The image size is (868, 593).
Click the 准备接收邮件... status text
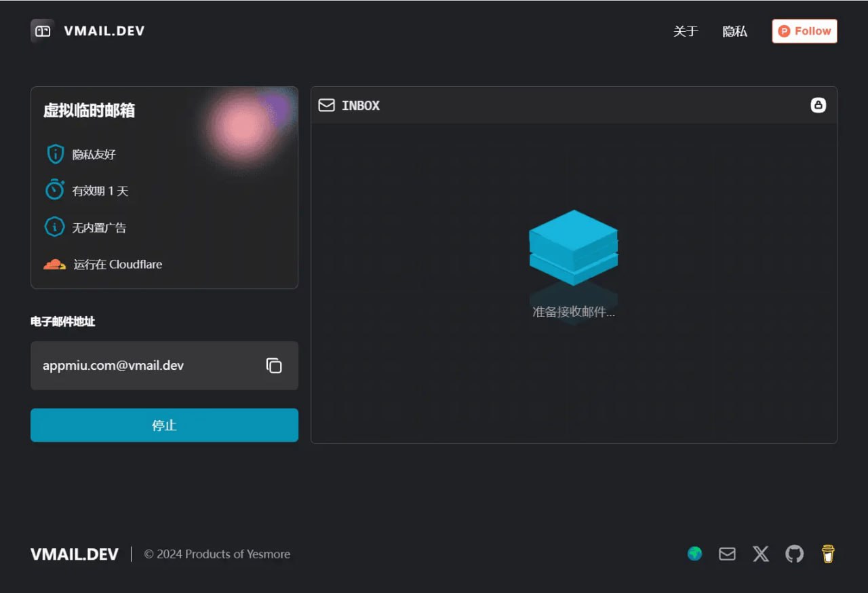(x=574, y=312)
